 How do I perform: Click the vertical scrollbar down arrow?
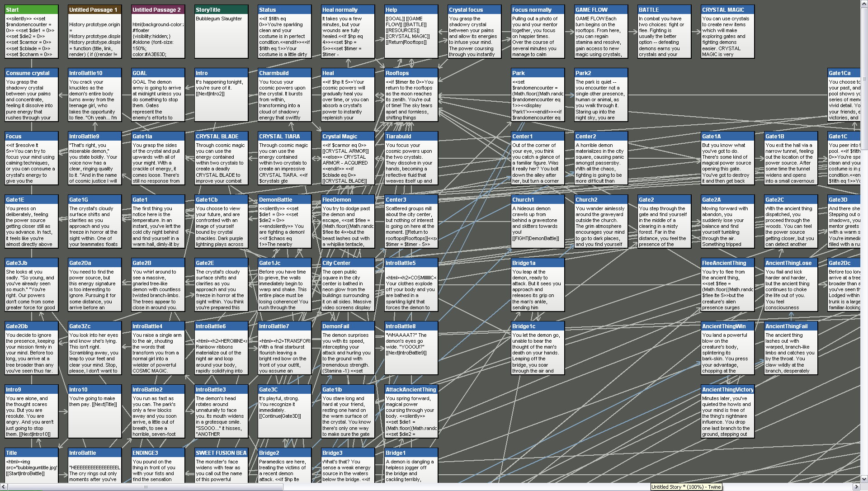[x=864, y=479]
